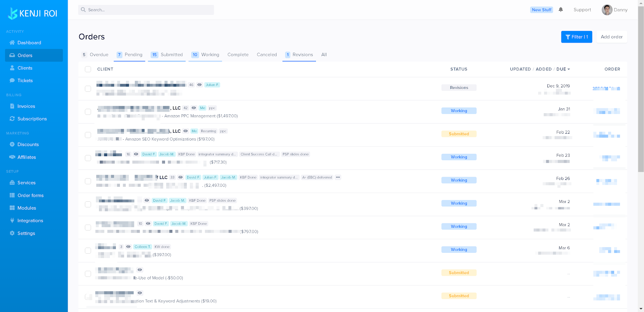Switch to the Revisions tab
Viewport: 644px width, 312px height.
[x=299, y=55]
